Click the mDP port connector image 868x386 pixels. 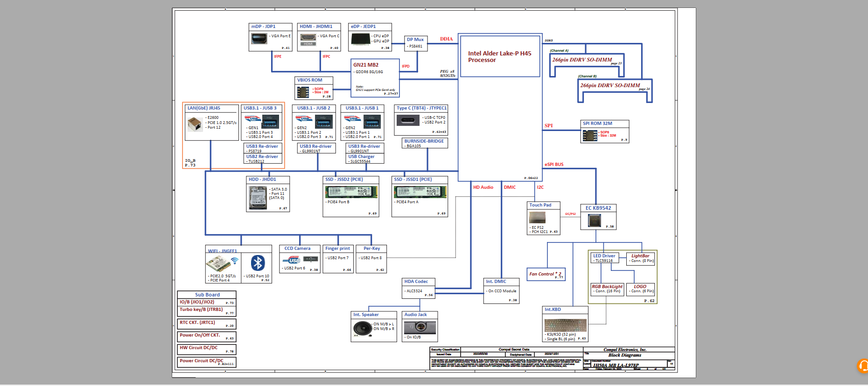[259, 39]
